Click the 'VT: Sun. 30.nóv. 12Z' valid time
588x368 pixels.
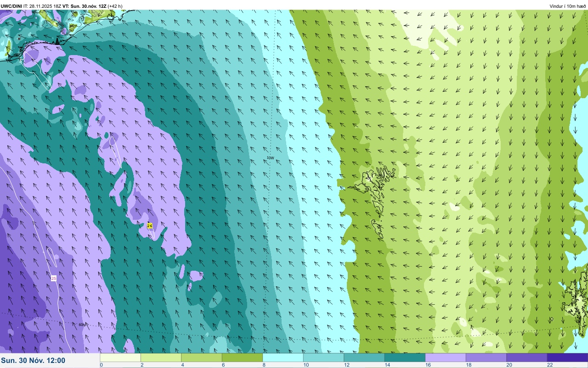click(x=85, y=6)
